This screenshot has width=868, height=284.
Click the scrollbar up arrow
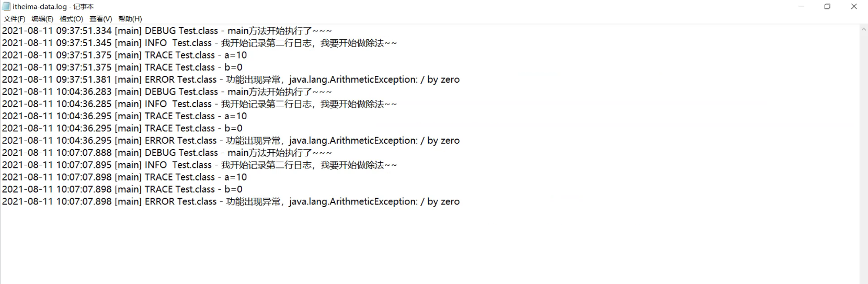click(863, 30)
